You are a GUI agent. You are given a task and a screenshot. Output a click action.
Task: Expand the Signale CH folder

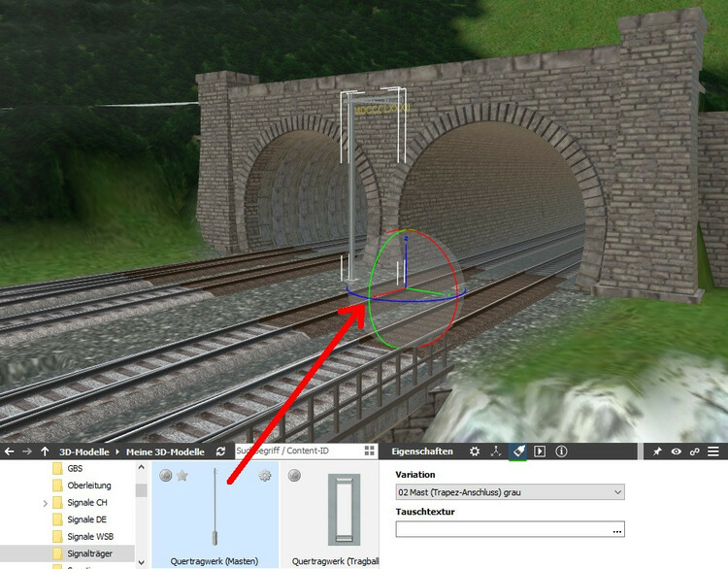tap(45, 503)
